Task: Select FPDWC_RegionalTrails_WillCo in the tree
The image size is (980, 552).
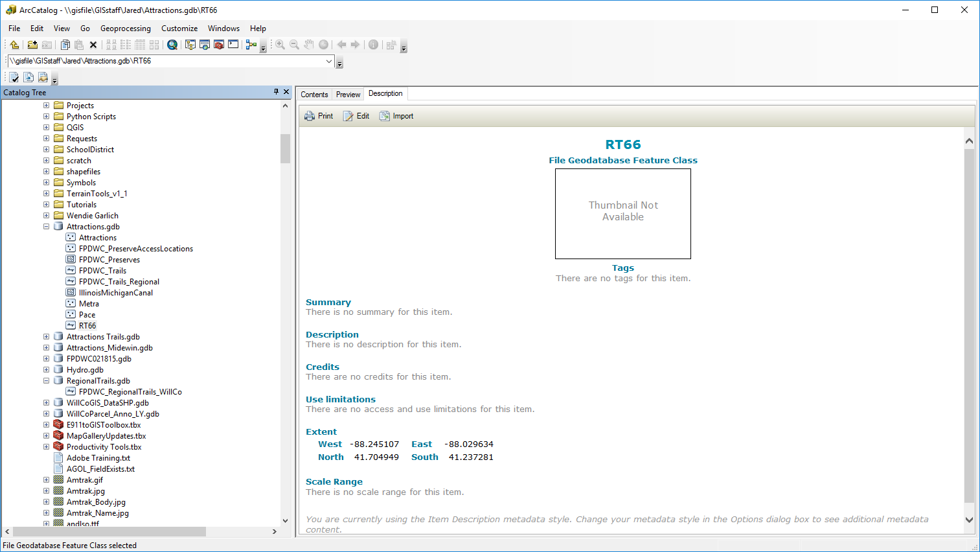Action: pos(130,392)
